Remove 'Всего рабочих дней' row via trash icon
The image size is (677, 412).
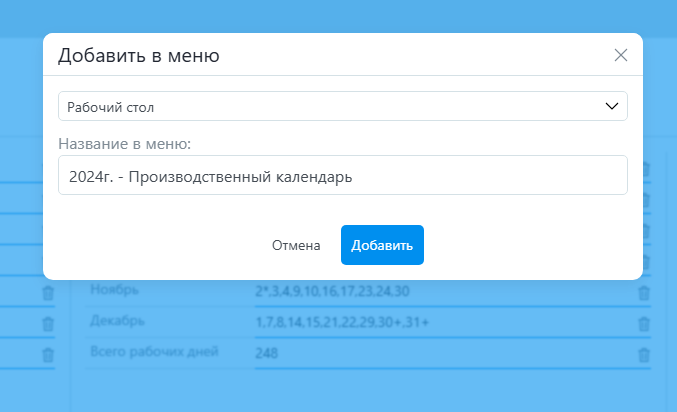point(644,354)
